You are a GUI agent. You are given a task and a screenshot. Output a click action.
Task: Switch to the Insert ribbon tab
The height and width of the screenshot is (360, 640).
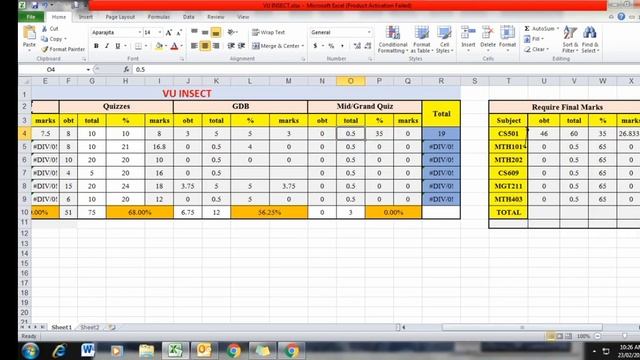[x=86, y=17]
